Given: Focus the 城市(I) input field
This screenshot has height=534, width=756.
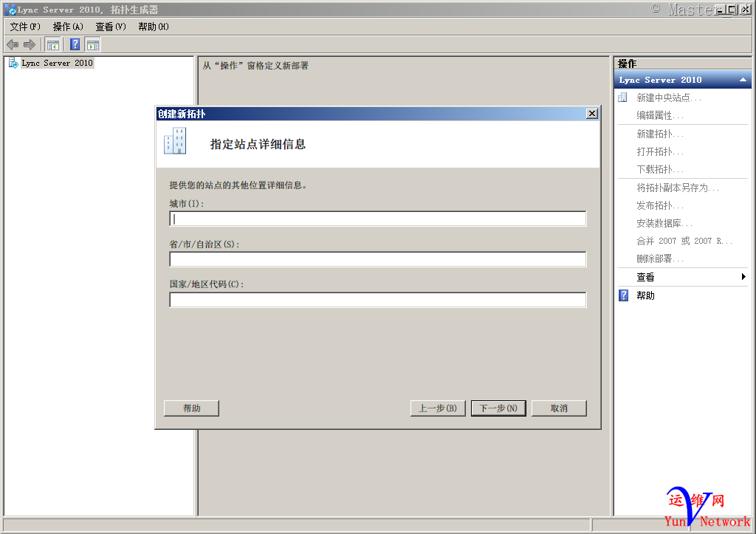Looking at the screenshot, I should (x=377, y=219).
